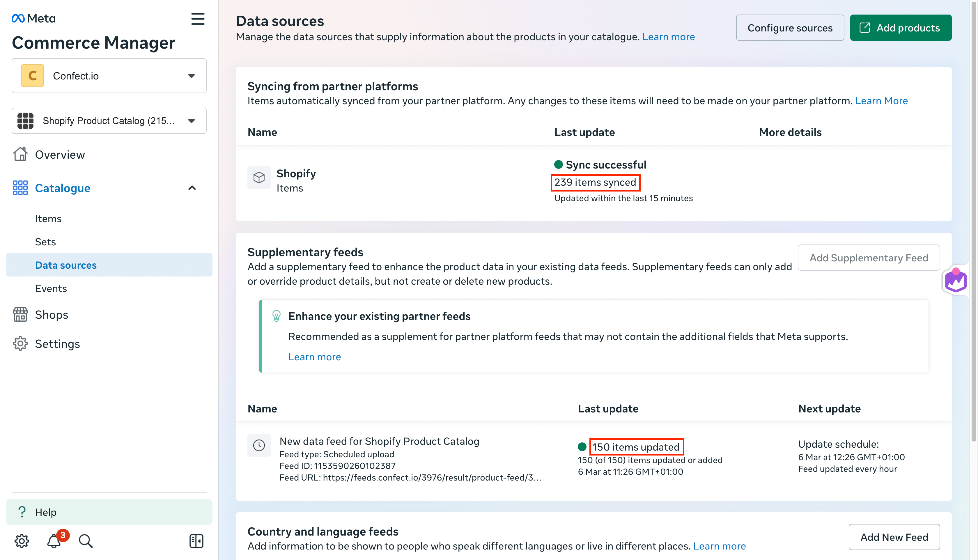
Task: Click the Add New Feed button
Action: 894,537
